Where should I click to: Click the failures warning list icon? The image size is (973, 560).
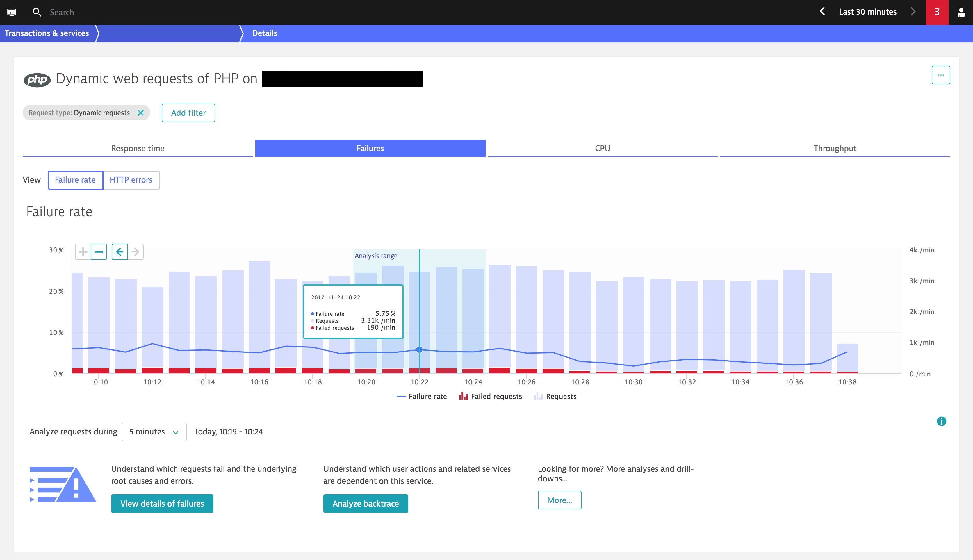point(63,484)
